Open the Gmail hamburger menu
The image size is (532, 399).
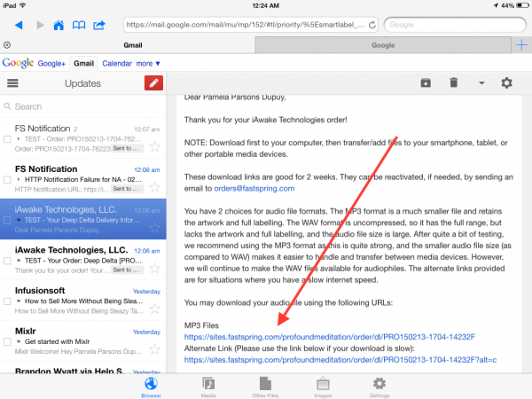click(12, 83)
